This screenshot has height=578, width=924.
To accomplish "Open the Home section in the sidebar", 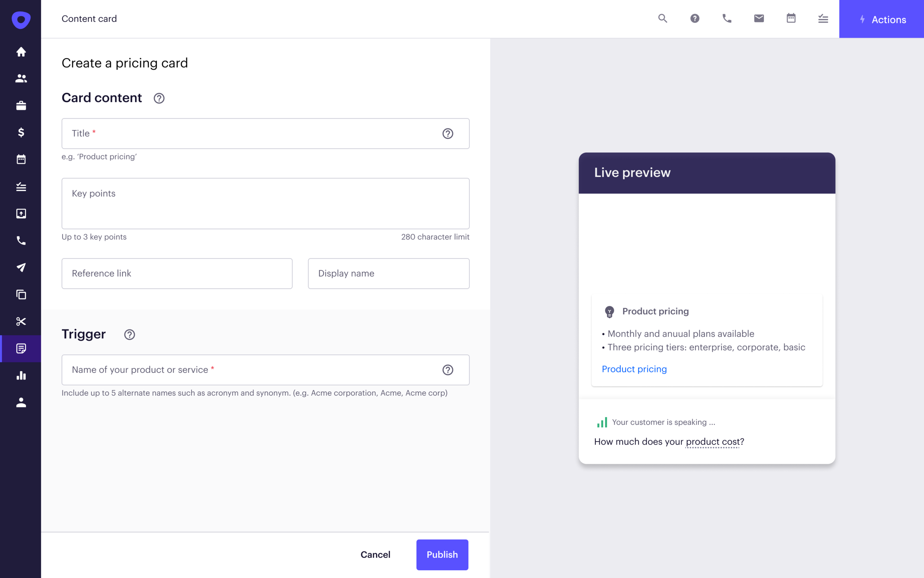I will point(21,52).
